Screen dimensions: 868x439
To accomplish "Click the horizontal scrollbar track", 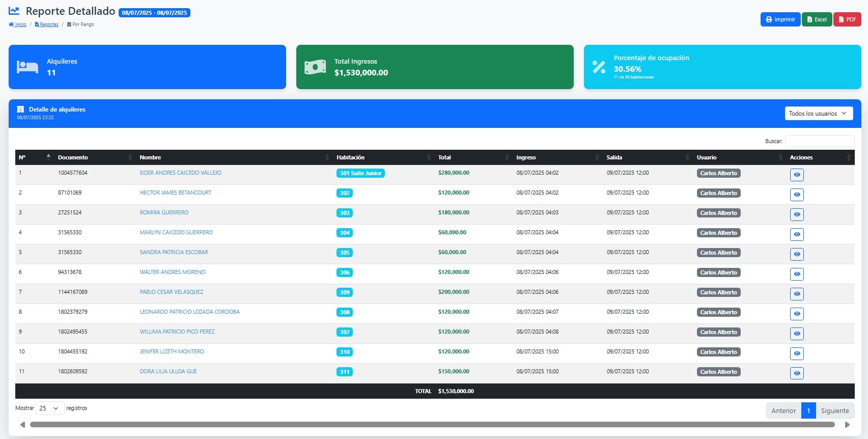I will tap(432, 425).
